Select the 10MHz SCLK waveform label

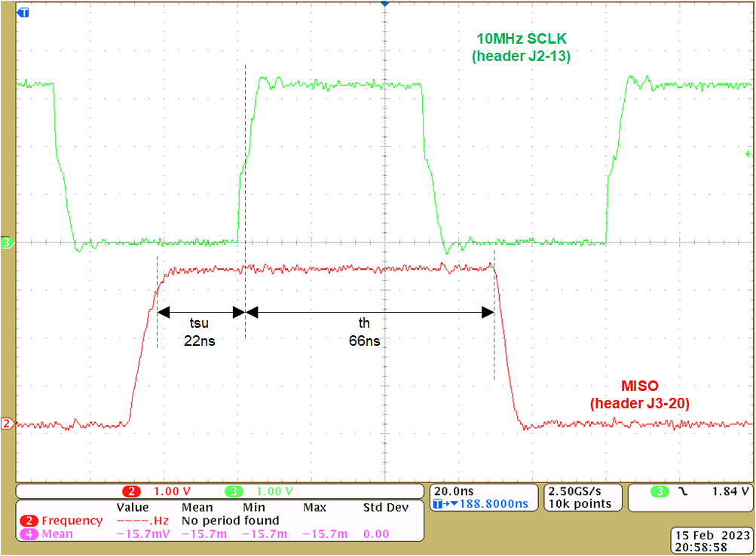click(522, 47)
